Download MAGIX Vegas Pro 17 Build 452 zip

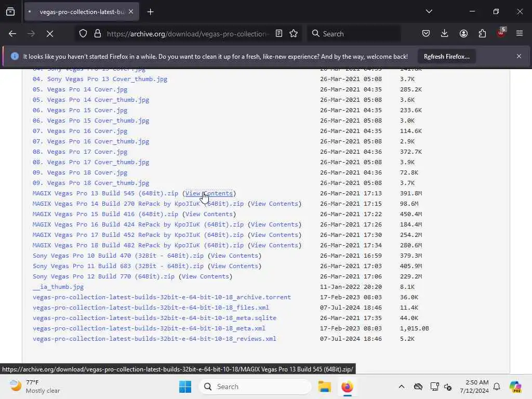138,235
